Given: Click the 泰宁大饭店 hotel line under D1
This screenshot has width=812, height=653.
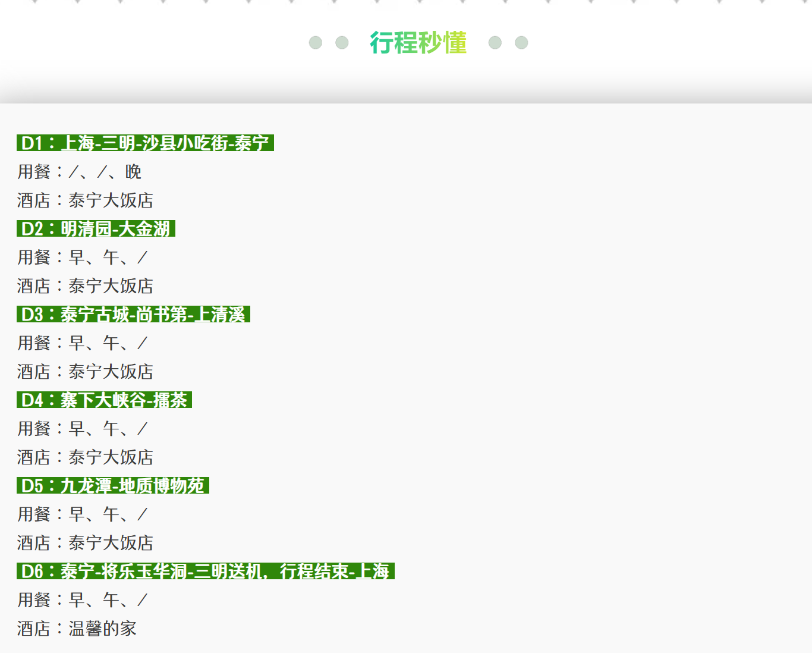Looking at the screenshot, I should pyautogui.click(x=85, y=200).
